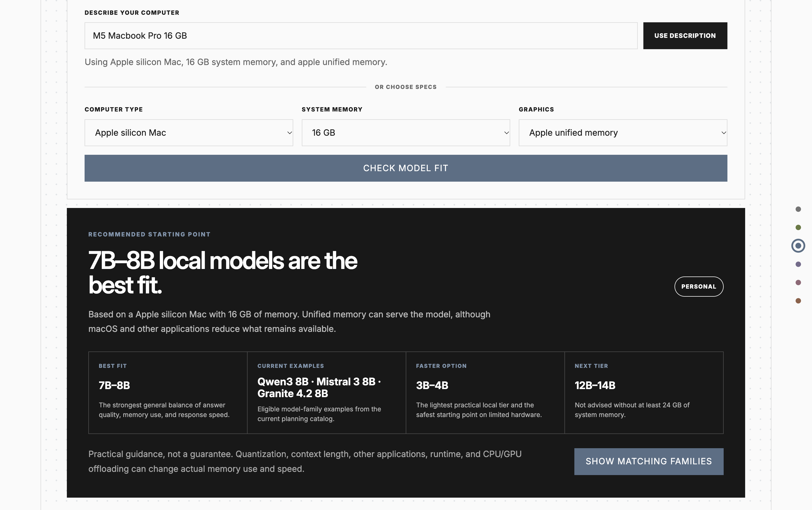Click the Describe Your Computer label
The image size is (812, 510).
[x=132, y=13]
